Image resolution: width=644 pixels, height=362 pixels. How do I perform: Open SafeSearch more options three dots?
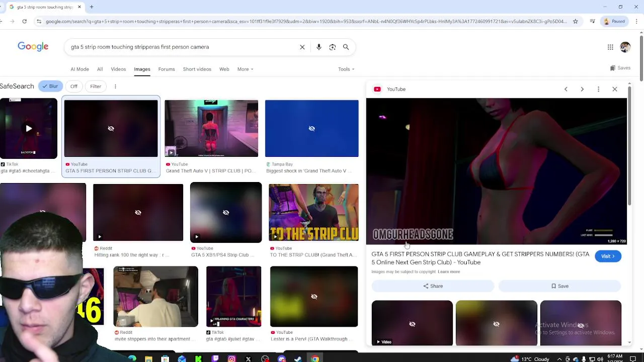tap(115, 86)
